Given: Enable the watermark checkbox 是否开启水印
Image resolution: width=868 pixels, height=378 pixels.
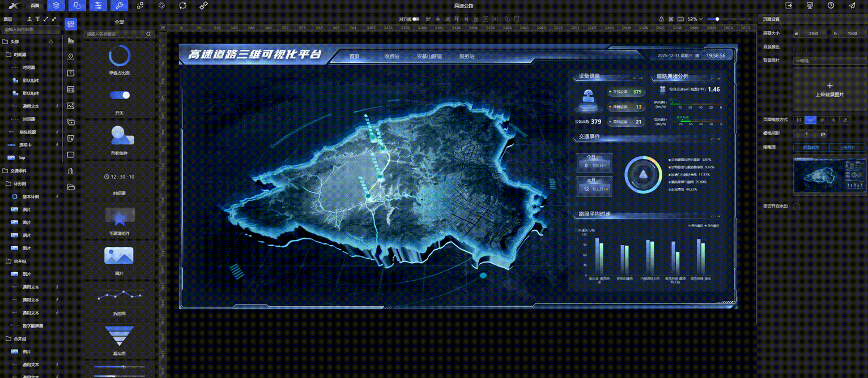Looking at the screenshot, I should pyautogui.click(x=796, y=207).
